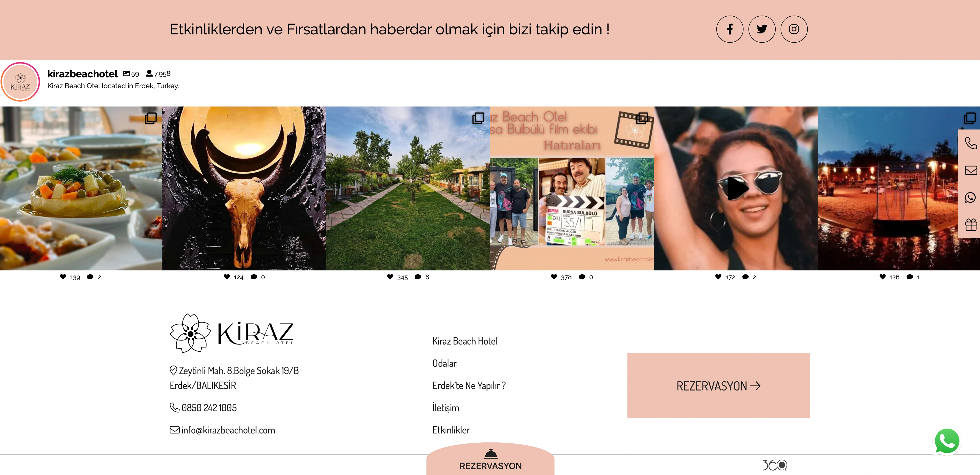Open the Twitter social icon
The width and height of the screenshot is (980, 475).
point(762,29)
